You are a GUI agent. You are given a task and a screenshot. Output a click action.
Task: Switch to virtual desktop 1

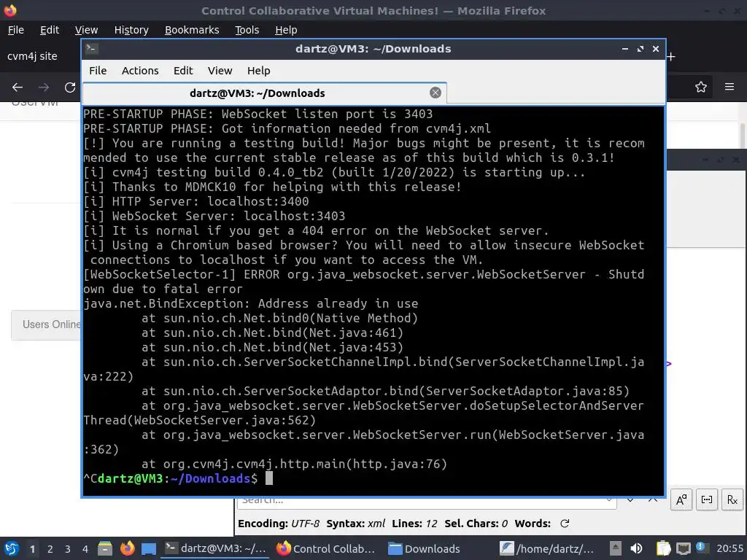[32, 549]
